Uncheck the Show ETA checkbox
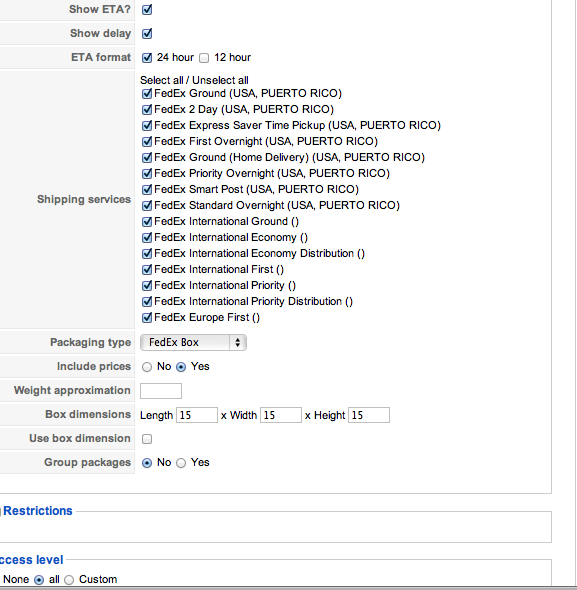 (x=147, y=9)
